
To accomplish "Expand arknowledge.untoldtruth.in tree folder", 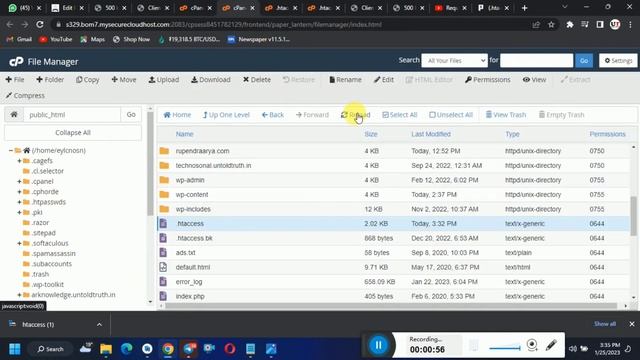I will click(19, 295).
